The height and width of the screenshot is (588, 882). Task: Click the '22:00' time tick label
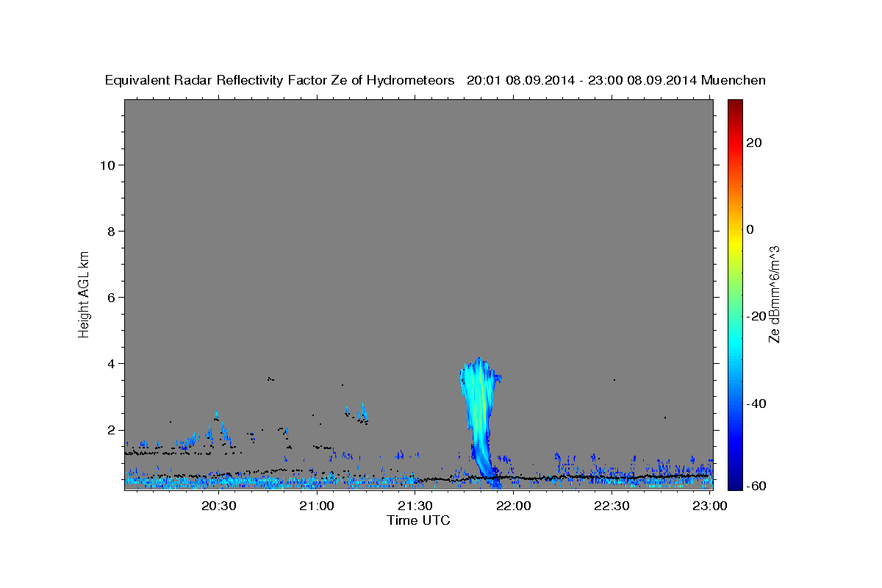pos(514,506)
